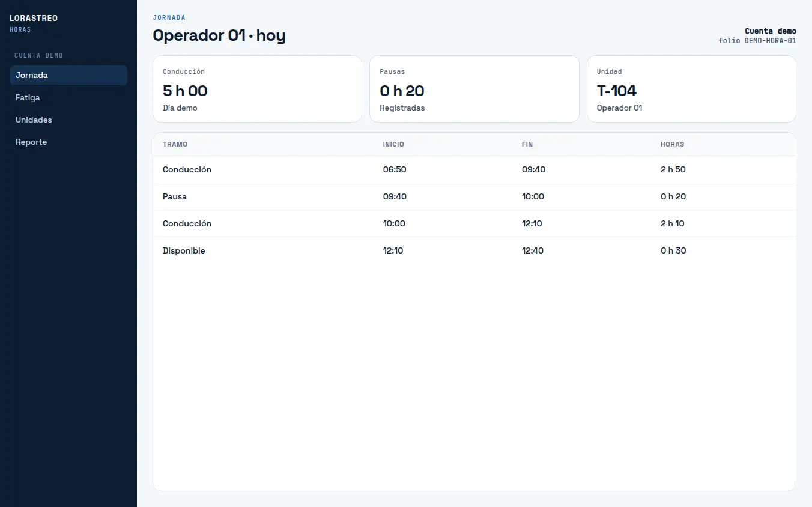This screenshot has width=812, height=507.
Task: Click the INICIO column header
Action: (x=393, y=145)
